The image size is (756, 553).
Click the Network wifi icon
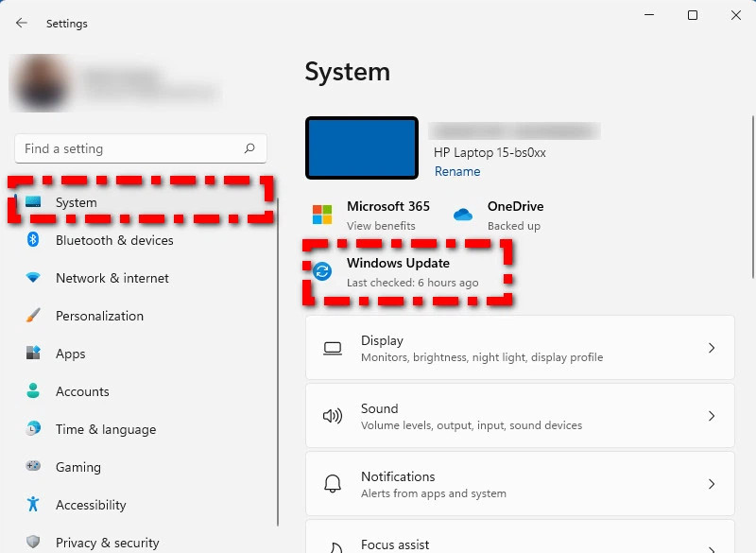[x=33, y=277]
